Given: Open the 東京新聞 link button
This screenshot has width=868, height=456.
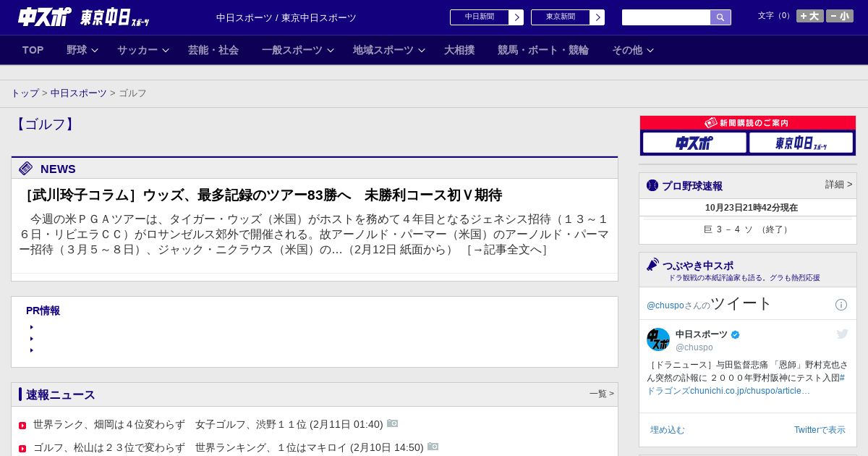Looking at the screenshot, I should [561, 17].
